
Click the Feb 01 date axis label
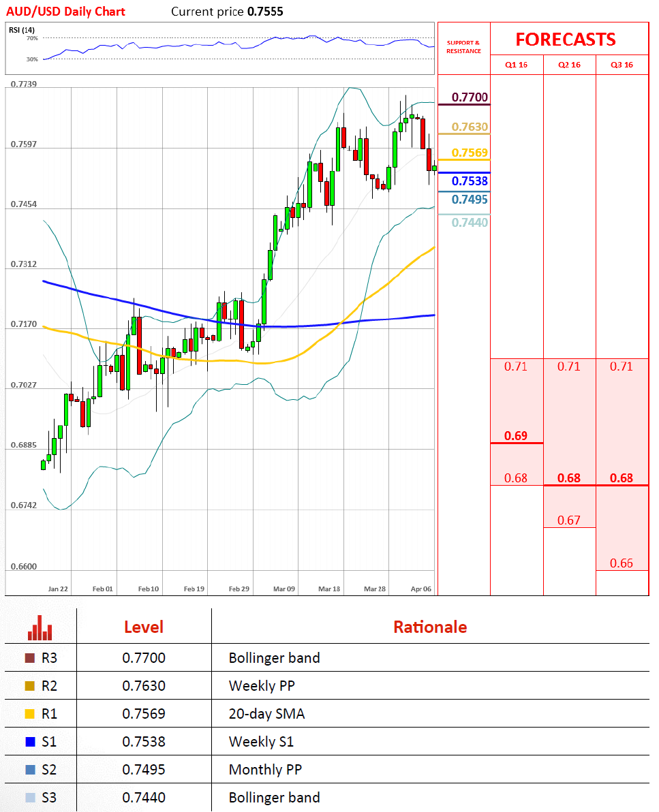click(x=102, y=589)
